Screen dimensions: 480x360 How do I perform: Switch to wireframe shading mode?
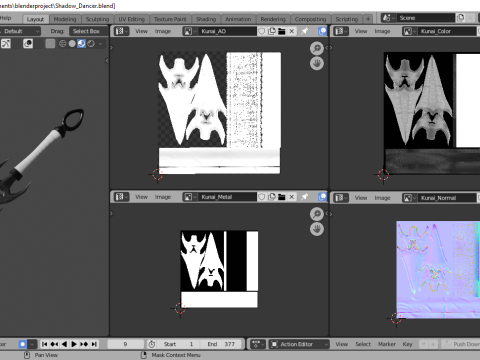[x=62, y=44]
